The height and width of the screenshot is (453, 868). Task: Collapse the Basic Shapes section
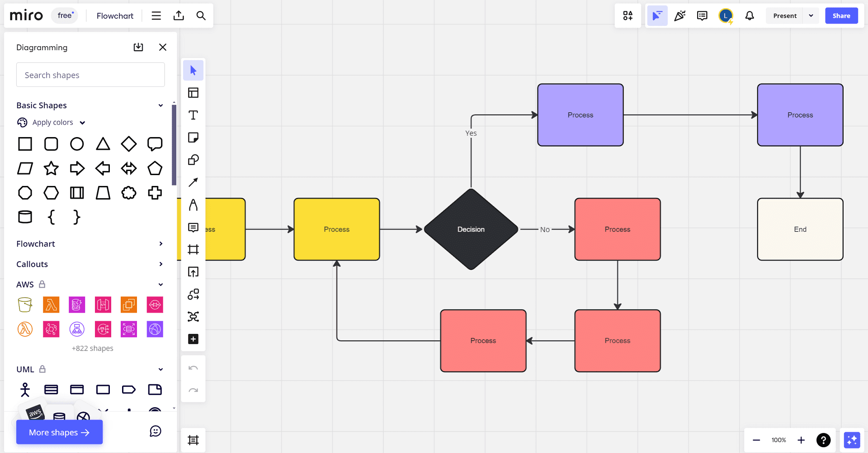click(x=160, y=105)
